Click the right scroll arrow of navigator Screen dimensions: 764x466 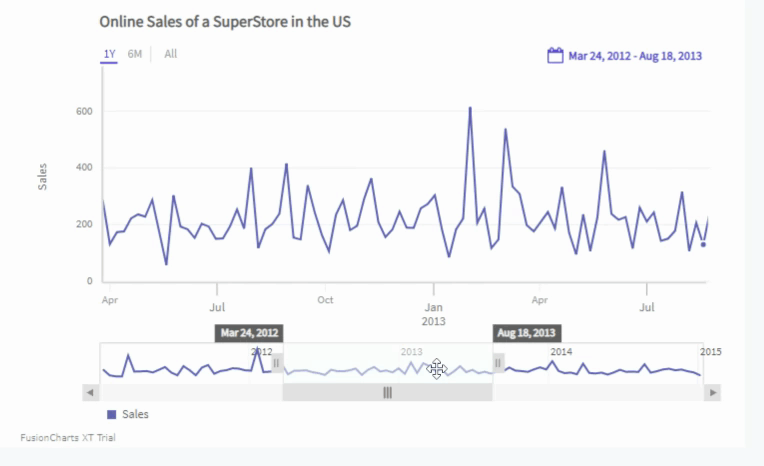coord(712,393)
